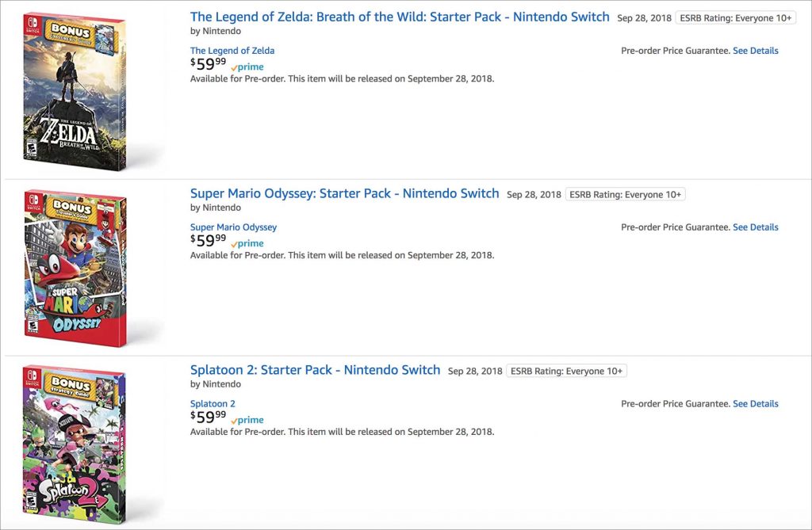The width and height of the screenshot is (812, 530).
Task: Click 'See Details' for the Zelda pre-order guarantee
Action: click(x=755, y=51)
